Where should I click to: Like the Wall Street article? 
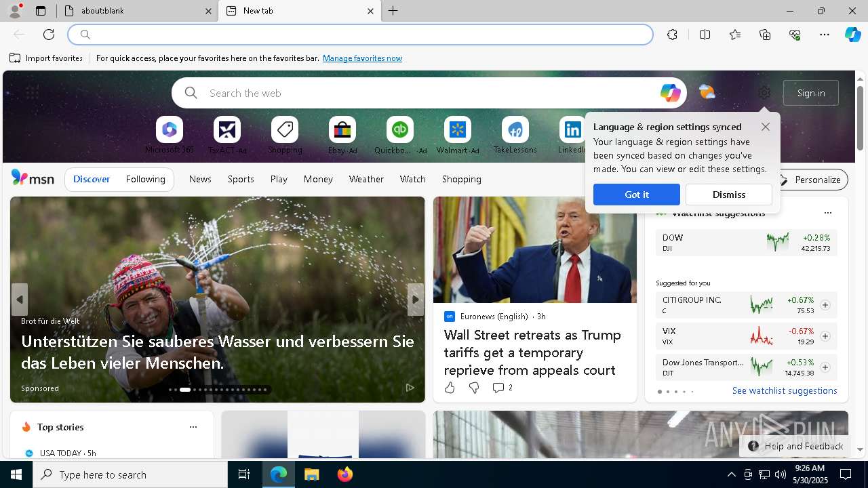click(x=450, y=388)
